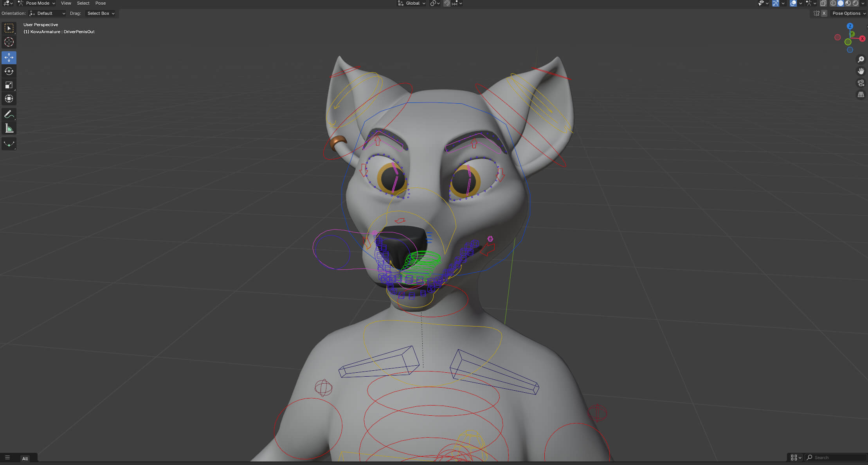This screenshot has height=465, width=868.
Task: Click the Search field at bottom right
Action: coord(836,458)
